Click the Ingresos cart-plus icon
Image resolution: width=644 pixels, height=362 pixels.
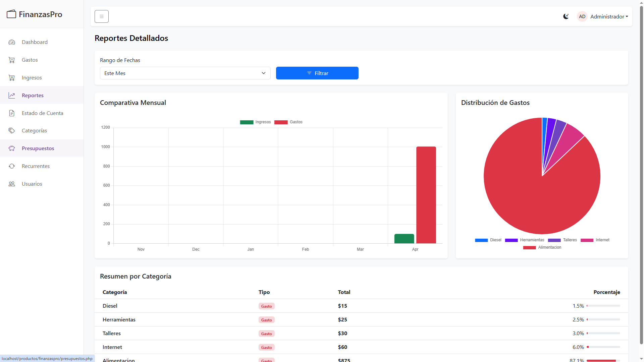click(x=12, y=78)
